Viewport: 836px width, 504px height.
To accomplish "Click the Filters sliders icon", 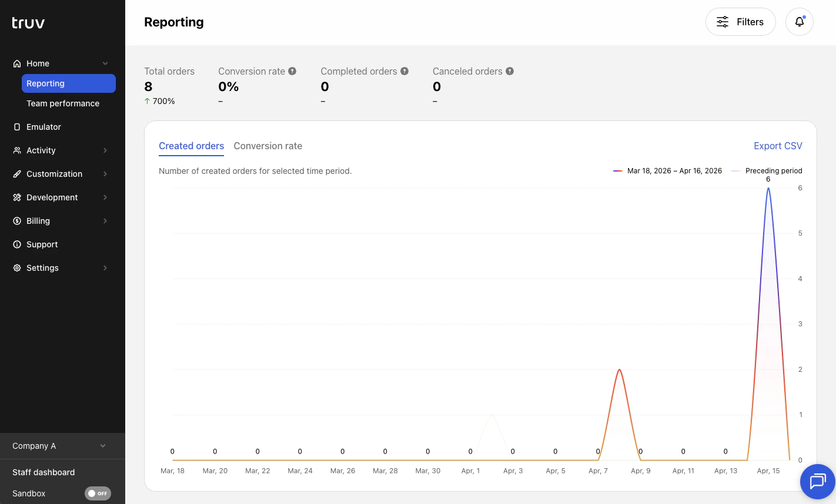I will point(723,22).
